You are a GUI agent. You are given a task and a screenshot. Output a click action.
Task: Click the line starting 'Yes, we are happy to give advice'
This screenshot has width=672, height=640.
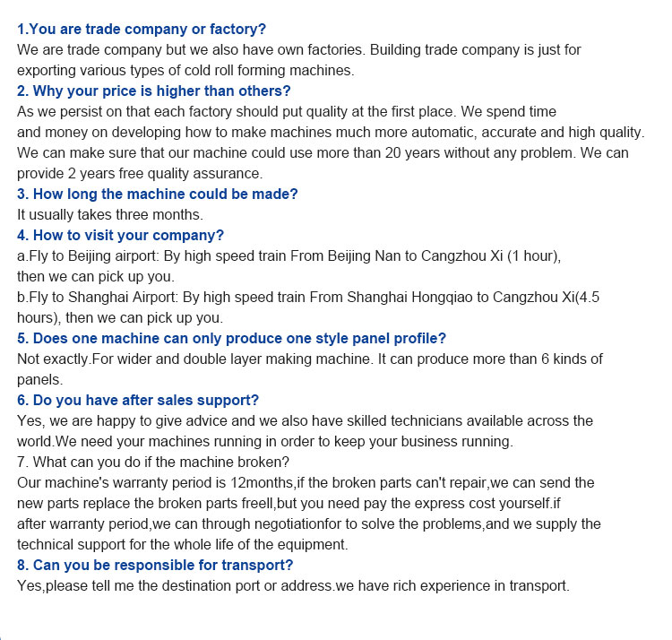pos(306,421)
